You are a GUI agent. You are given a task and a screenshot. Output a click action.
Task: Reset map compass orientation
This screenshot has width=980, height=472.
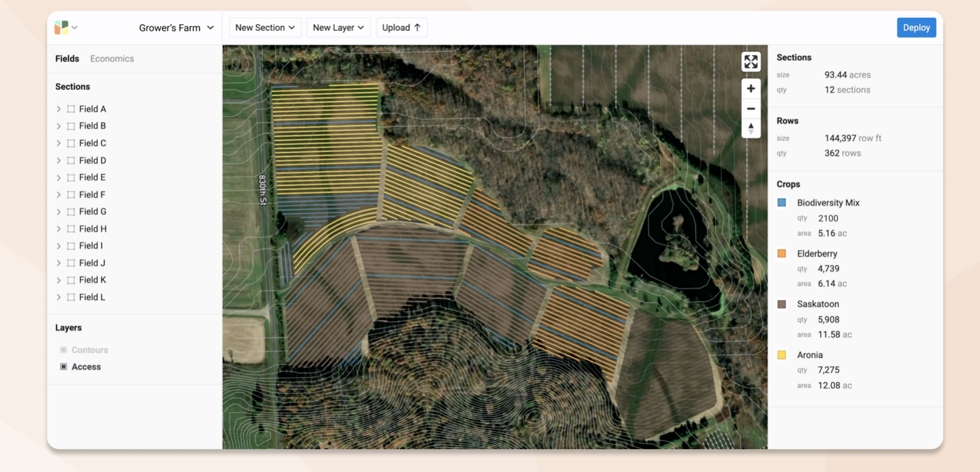tap(751, 128)
